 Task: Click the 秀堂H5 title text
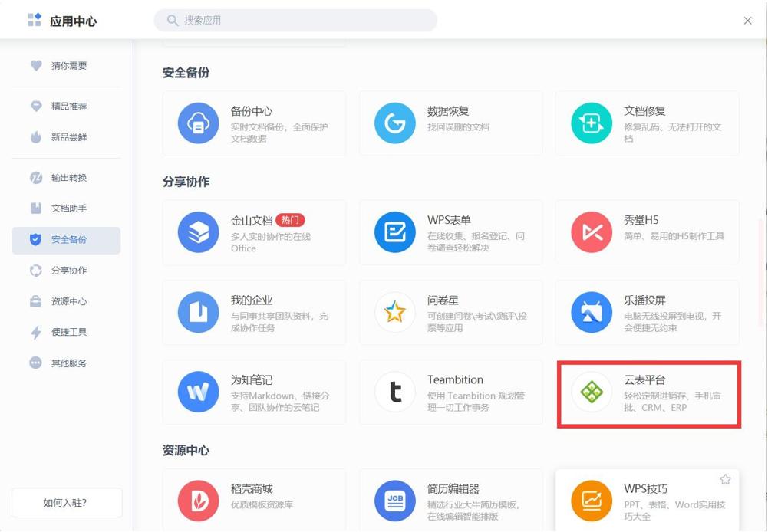pyautogui.click(x=641, y=220)
